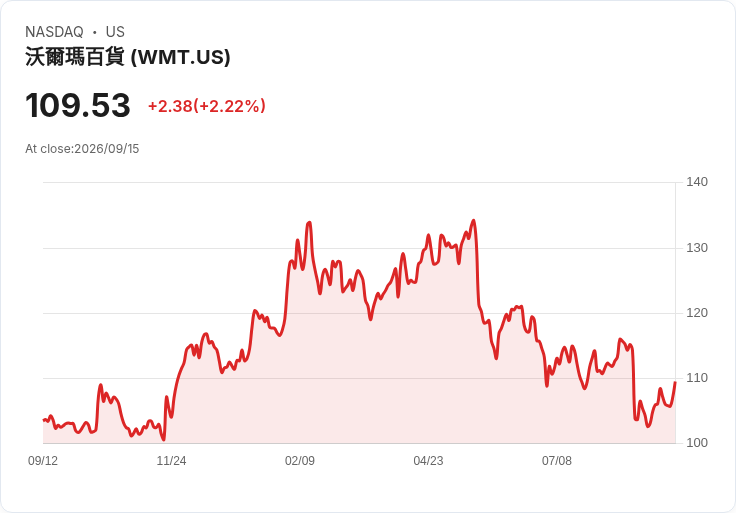Click the stock name 沃爾瑪百貨 (WMT.US)

coord(128,57)
